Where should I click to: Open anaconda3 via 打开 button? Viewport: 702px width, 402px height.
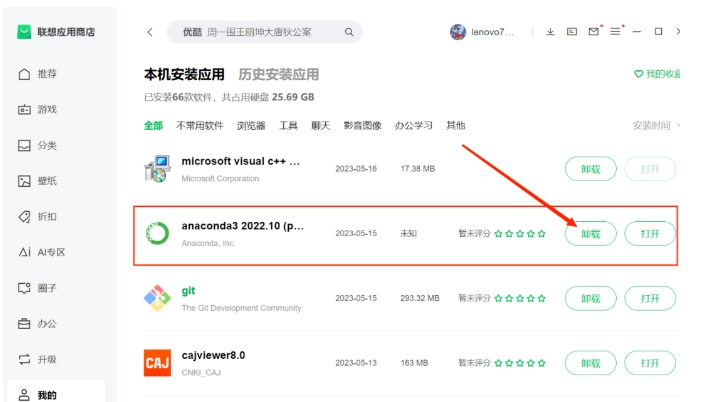pyautogui.click(x=650, y=234)
